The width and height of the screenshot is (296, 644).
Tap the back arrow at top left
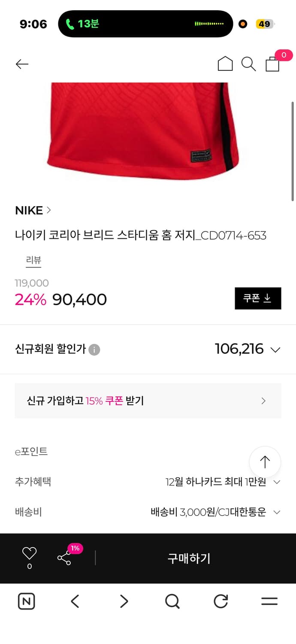(x=22, y=64)
